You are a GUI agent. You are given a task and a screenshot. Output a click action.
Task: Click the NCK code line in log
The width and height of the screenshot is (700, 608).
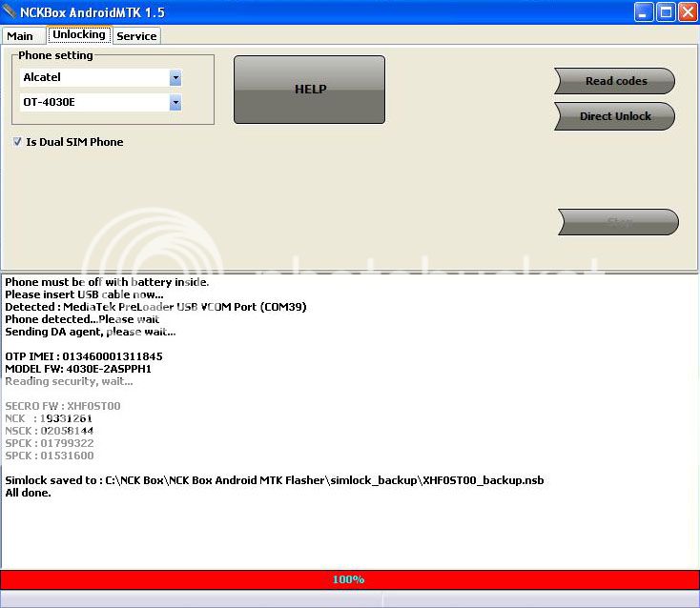50,418
